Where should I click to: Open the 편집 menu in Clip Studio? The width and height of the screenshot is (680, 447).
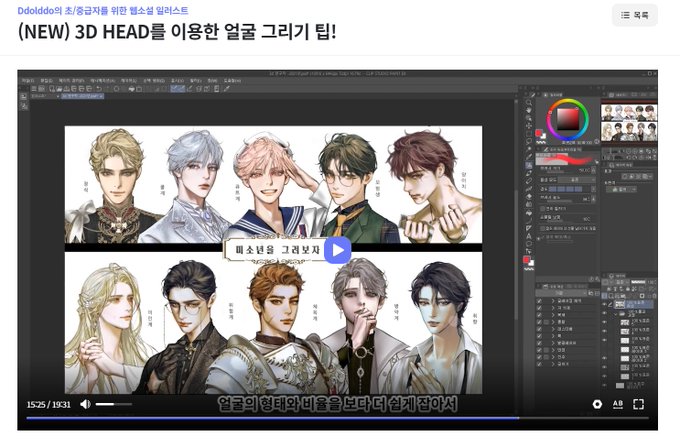[46, 81]
